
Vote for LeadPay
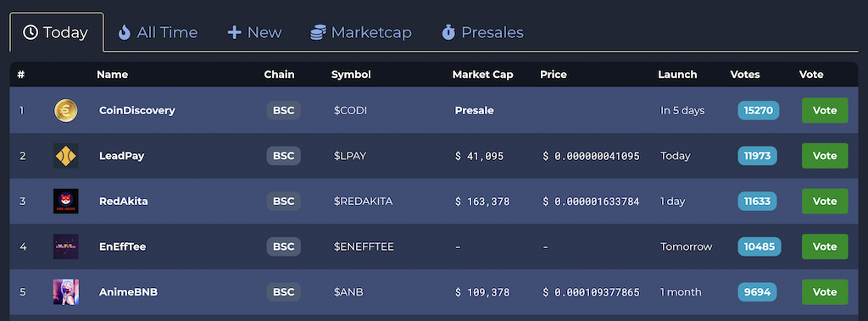click(x=825, y=156)
